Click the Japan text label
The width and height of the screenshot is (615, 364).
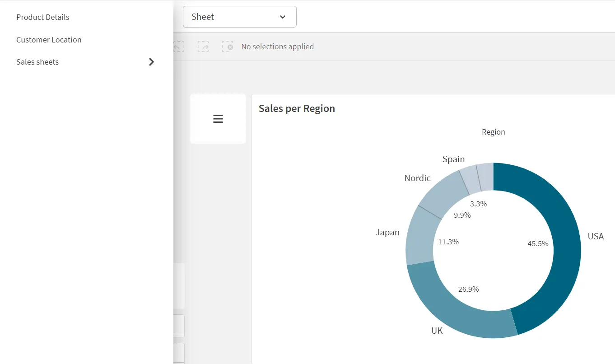click(x=387, y=233)
